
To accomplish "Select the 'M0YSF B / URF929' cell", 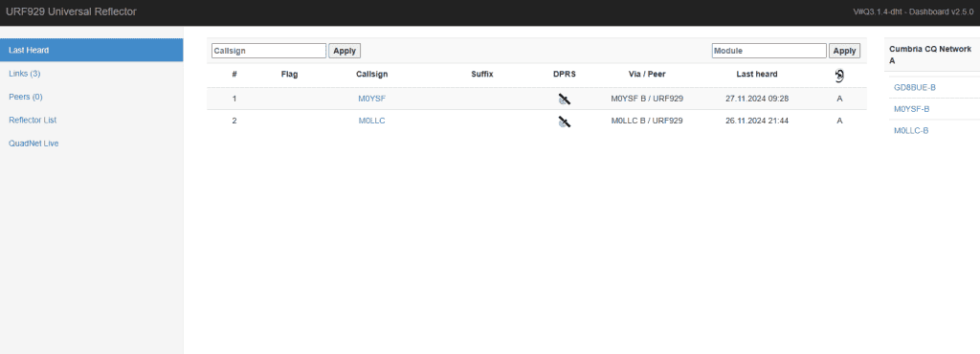I will [x=647, y=98].
